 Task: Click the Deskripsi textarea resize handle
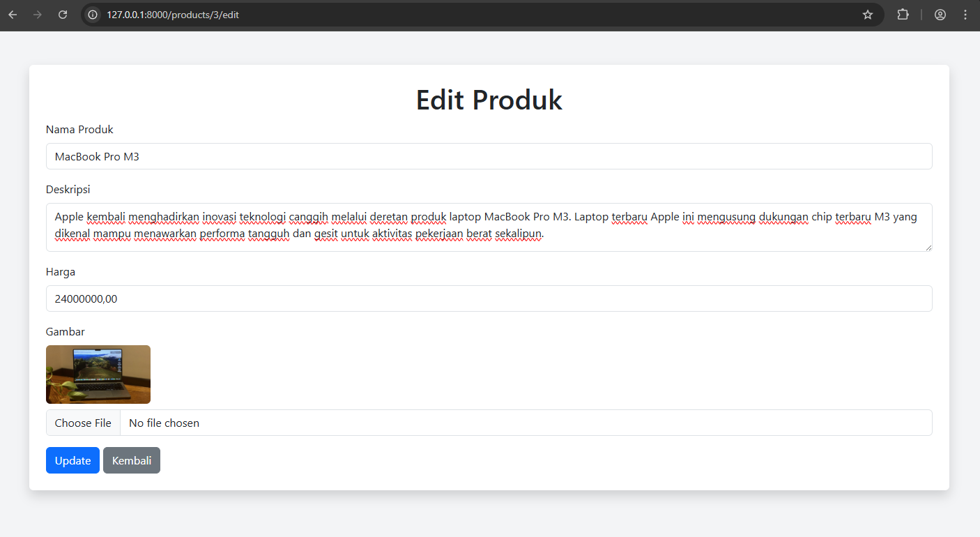(x=928, y=247)
